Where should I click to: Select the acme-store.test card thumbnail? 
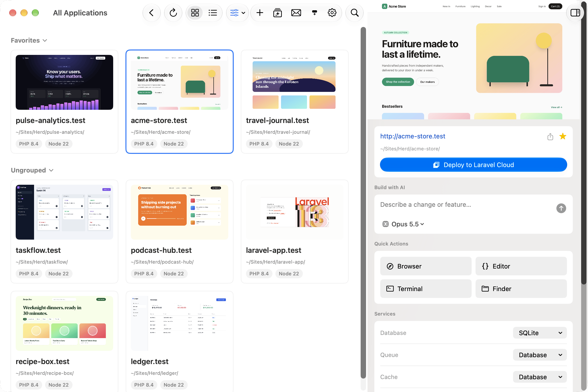pyautogui.click(x=180, y=82)
